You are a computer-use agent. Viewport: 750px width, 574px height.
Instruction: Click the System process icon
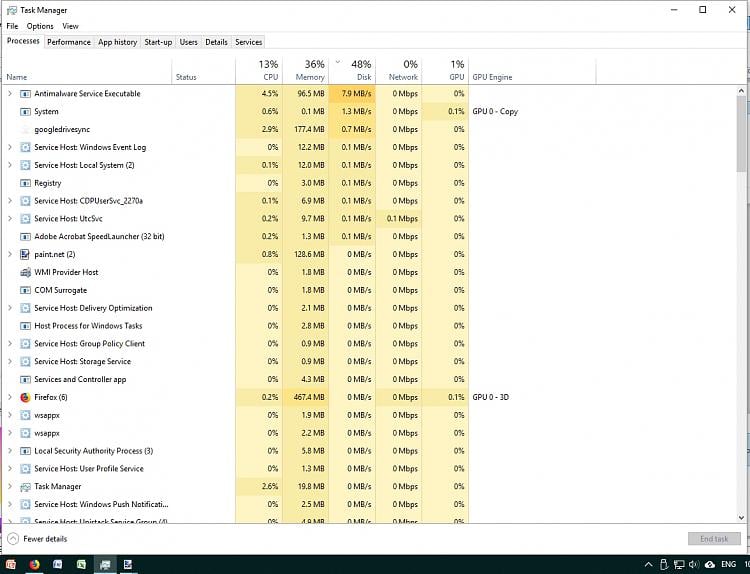pos(25,111)
